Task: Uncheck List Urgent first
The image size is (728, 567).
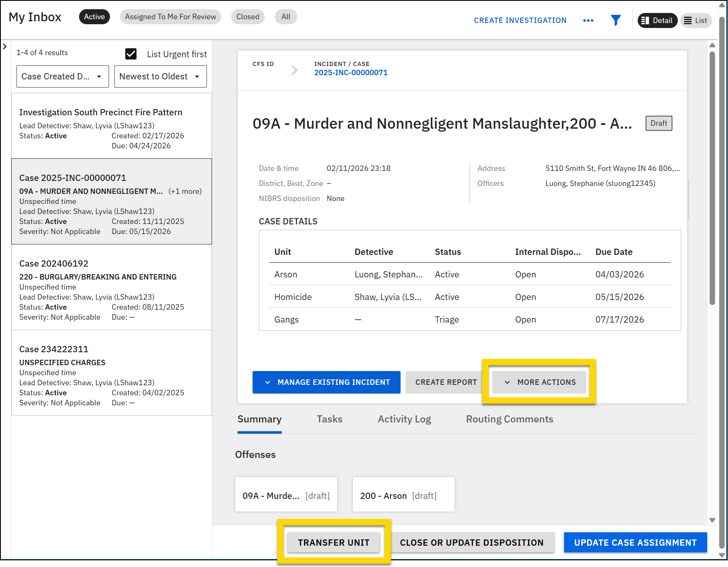Action: (131, 54)
